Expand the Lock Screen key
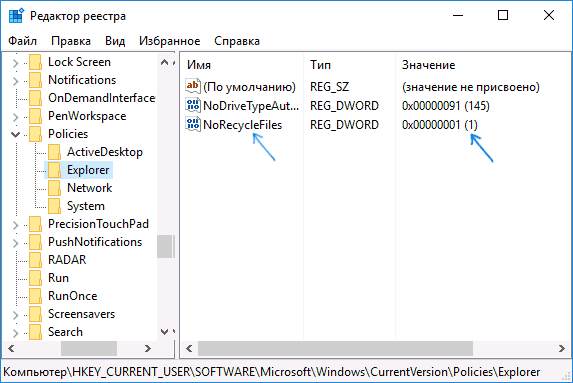The image size is (573, 383). [15, 63]
